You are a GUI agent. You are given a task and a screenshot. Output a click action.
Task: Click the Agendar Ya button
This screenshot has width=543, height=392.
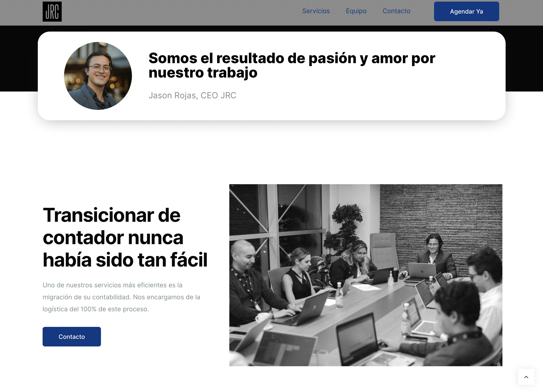tap(466, 11)
